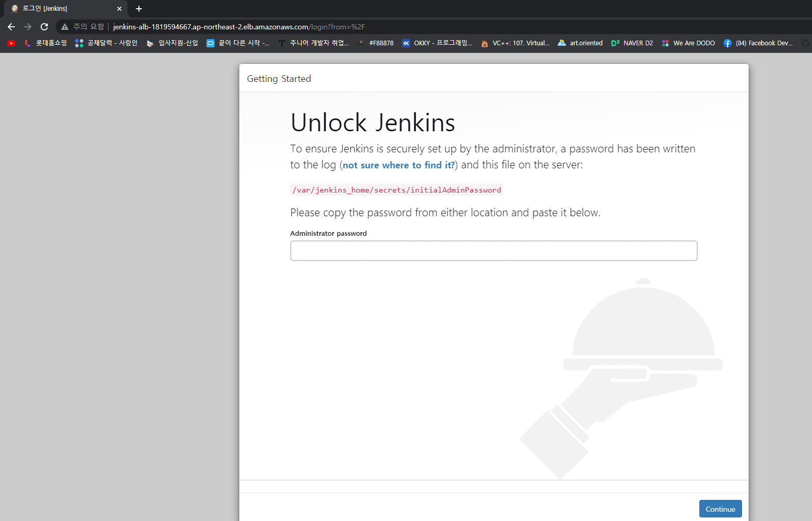Open the 공채달력 - 사람인 bookmark

(106, 43)
